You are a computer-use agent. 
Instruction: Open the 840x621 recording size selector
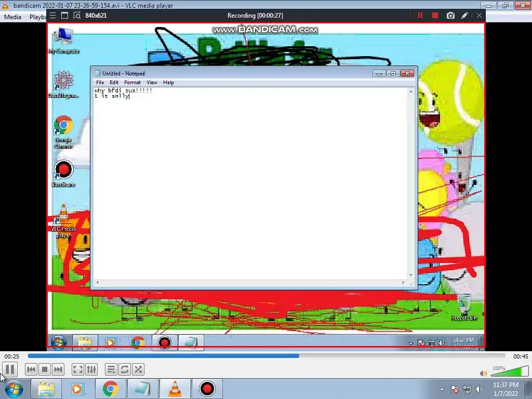96,16
